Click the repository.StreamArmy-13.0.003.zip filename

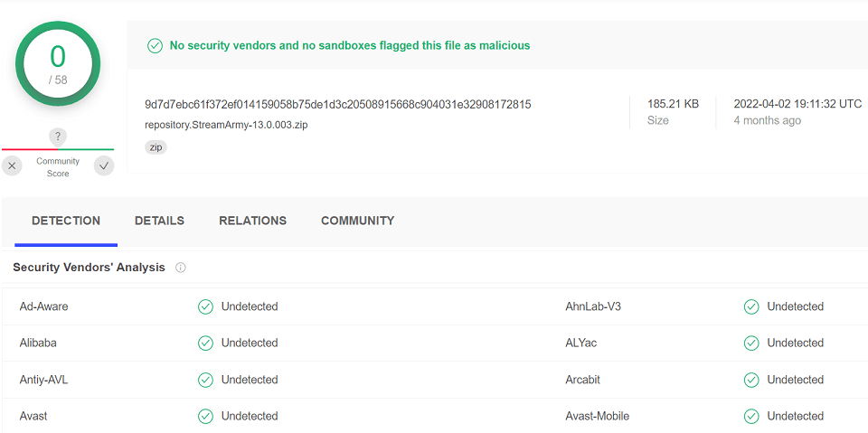226,125
